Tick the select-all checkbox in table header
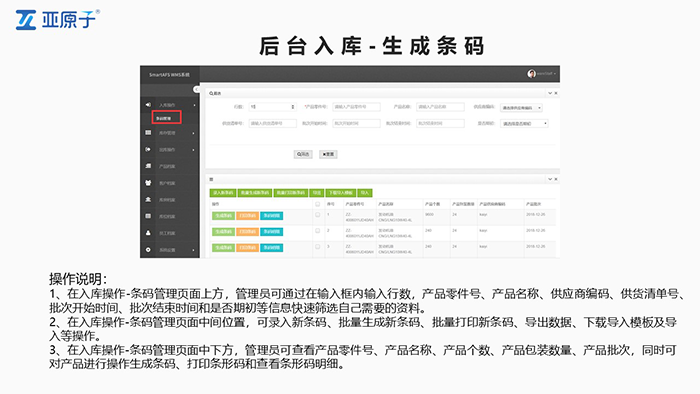The width and height of the screenshot is (700, 394). click(x=318, y=204)
